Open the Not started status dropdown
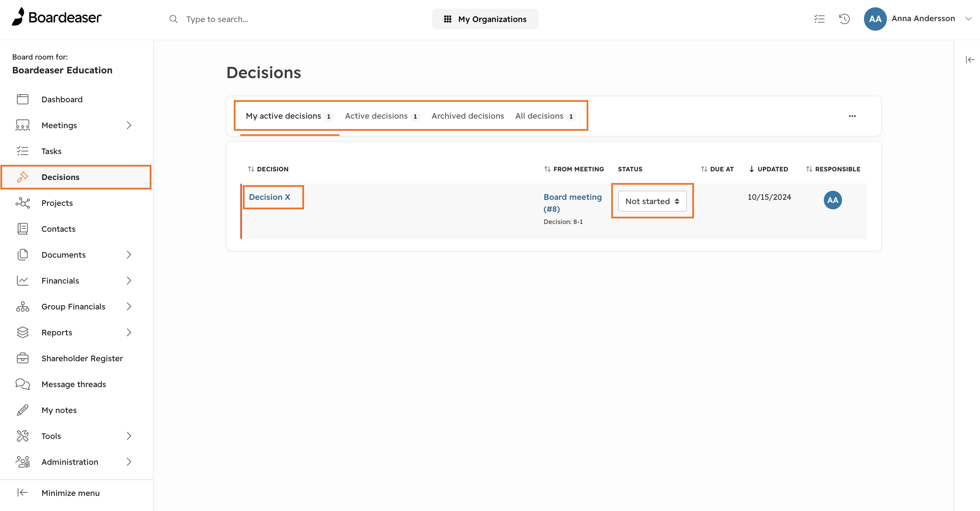Viewport: 980px width, 511px height. click(x=652, y=201)
